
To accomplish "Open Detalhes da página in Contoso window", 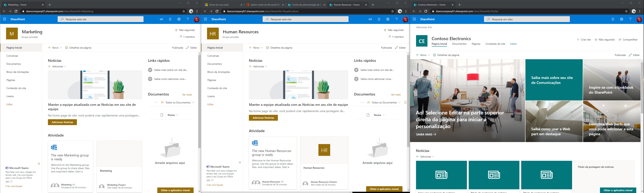I will pos(446,55).
